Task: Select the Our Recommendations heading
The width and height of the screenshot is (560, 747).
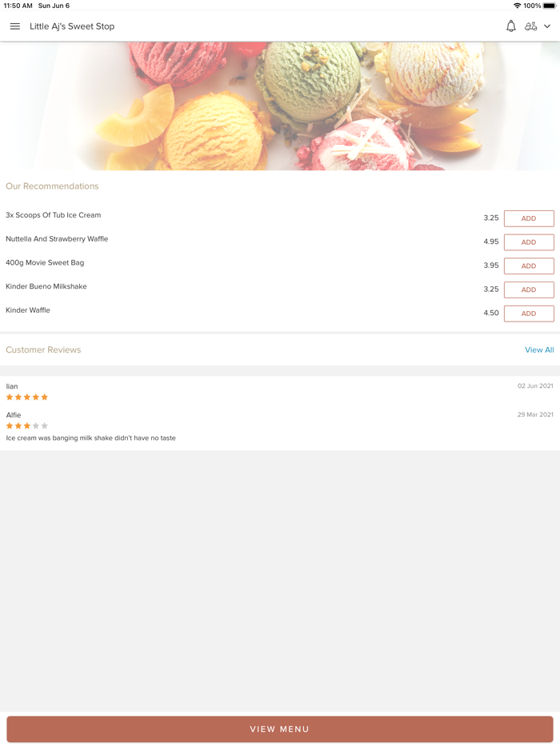Action: (x=52, y=186)
